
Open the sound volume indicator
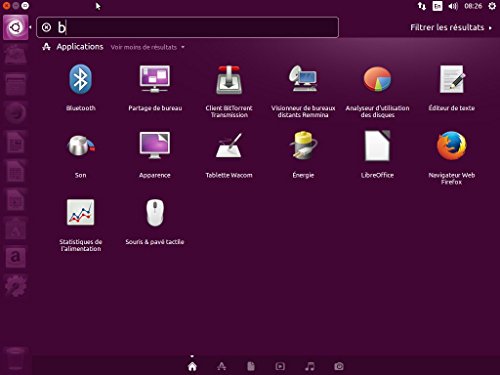453,6
